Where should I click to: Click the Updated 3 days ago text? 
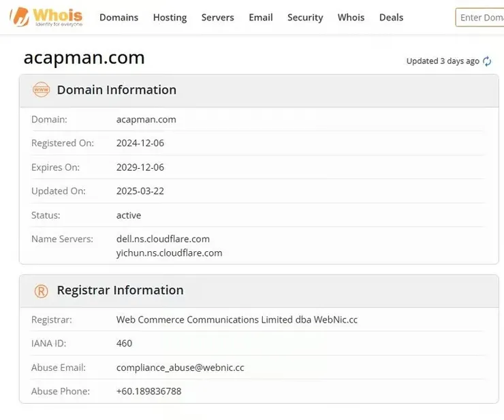[x=443, y=61]
